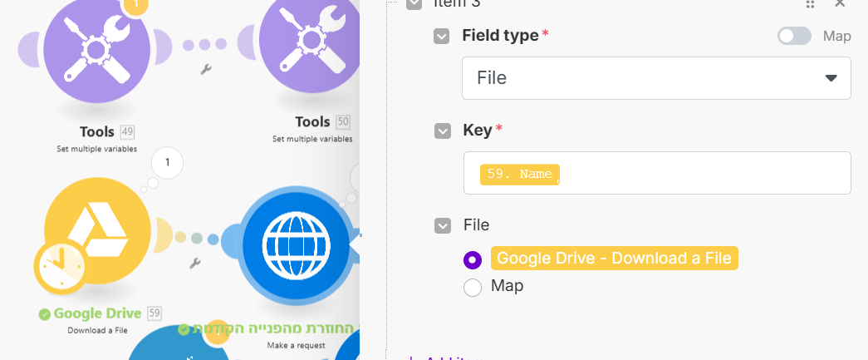Collapse the File section chevron
The image size is (868, 360).
pyautogui.click(x=442, y=225)
